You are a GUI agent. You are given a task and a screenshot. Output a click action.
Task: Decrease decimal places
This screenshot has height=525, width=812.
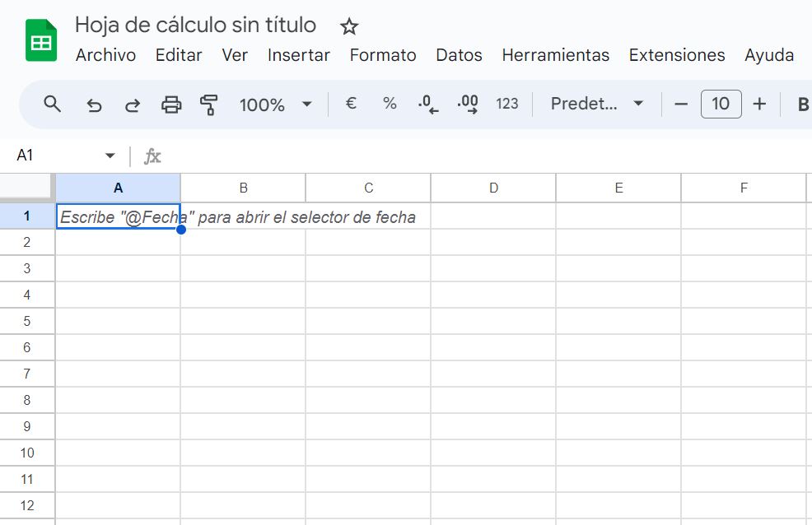coord(428,104)
